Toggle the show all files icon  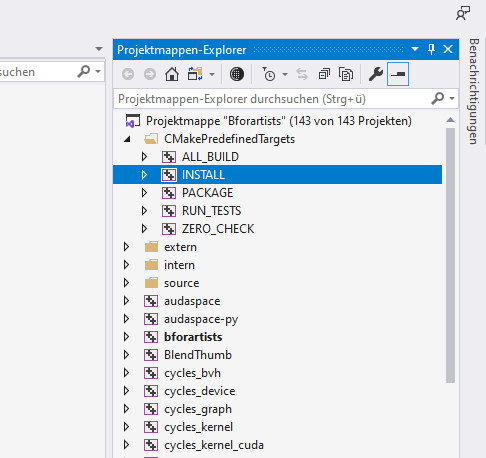346,74
